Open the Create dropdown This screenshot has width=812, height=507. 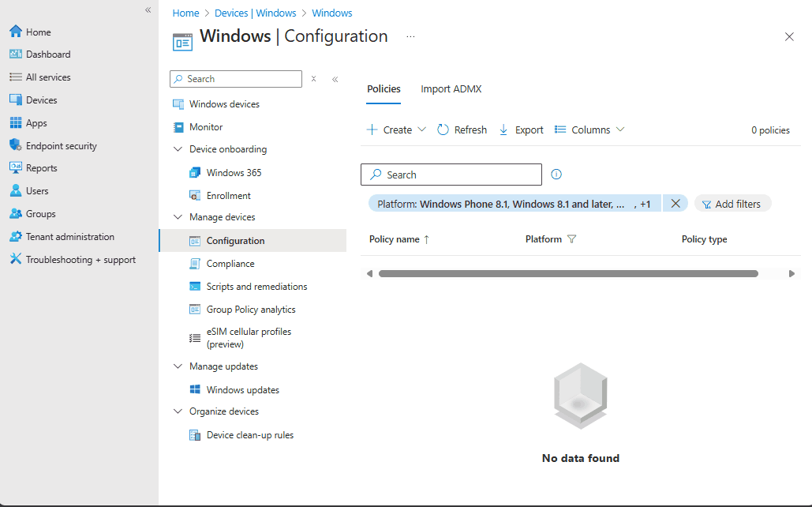396,130
